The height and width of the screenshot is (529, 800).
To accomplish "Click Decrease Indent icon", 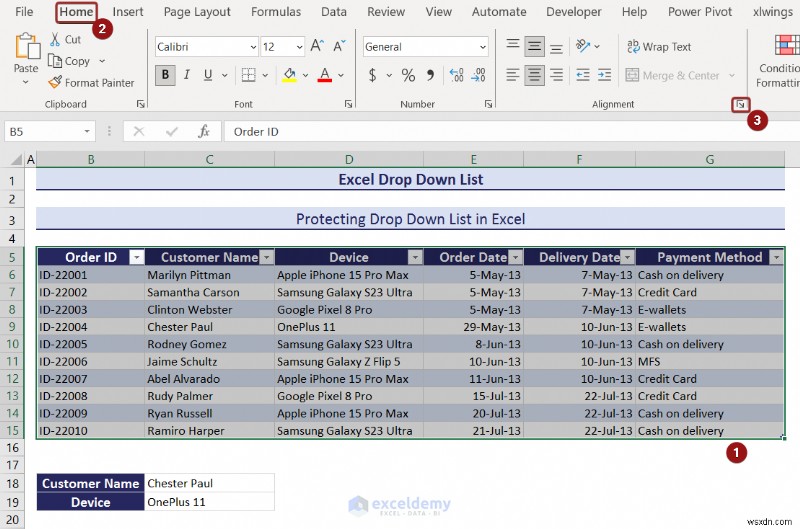I will pyautogui.click(x=583, y=75).
